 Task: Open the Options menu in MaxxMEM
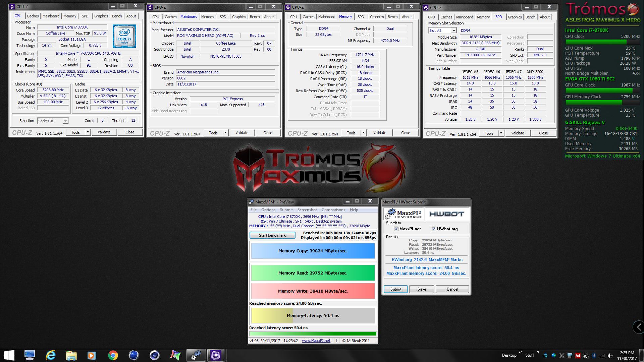pos(268,210)
